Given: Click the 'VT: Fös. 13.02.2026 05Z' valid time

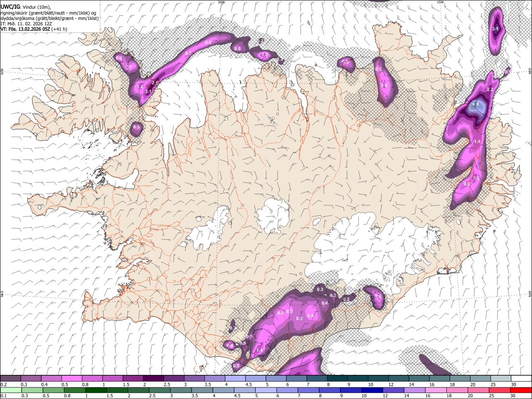Looking at the screenshot, I should pos(25,29).
